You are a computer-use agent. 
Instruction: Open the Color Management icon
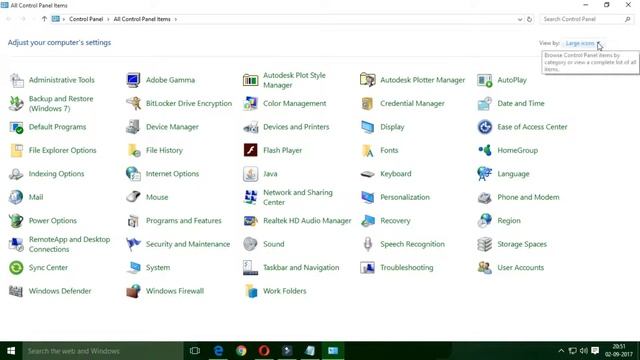[x=251, y=104]
